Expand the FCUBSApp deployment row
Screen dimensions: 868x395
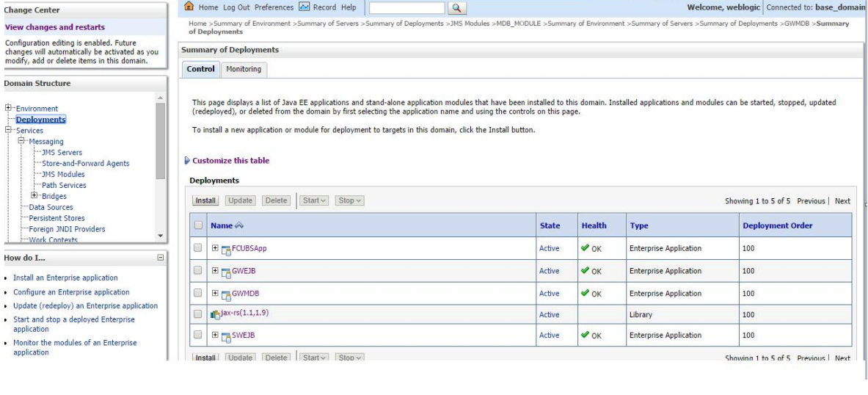click(x=215, y=248)
